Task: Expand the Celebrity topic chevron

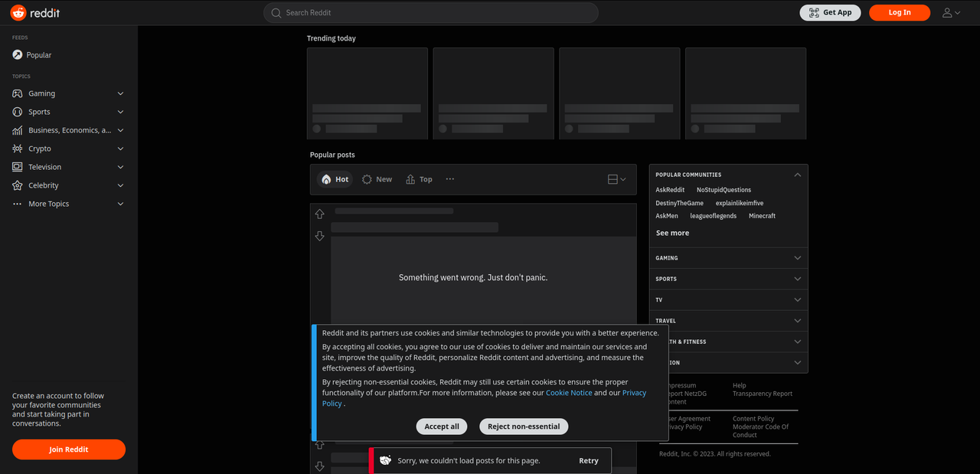Action: point(120,185)
